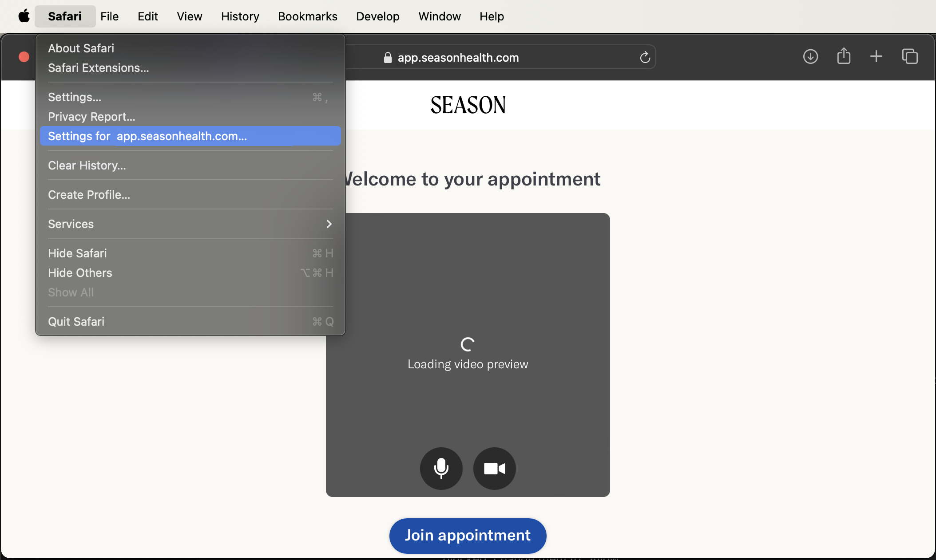
Task: Open the View menu
Action: [189, 16]
